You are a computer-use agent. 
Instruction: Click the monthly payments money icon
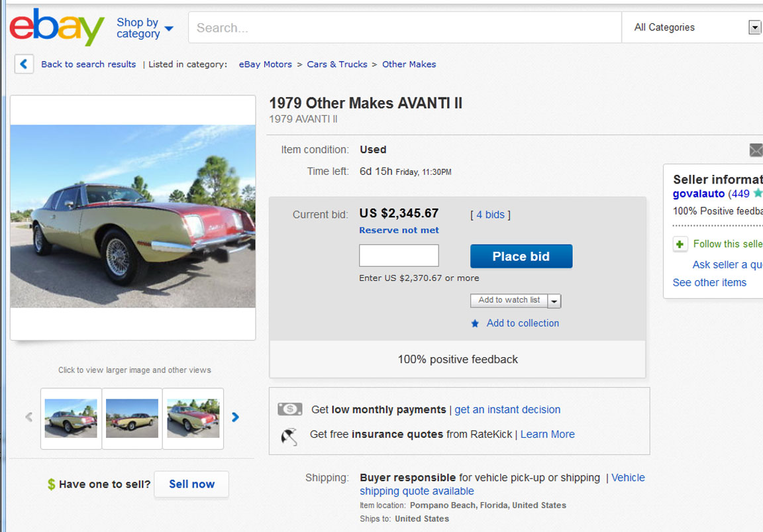[290, 409]
